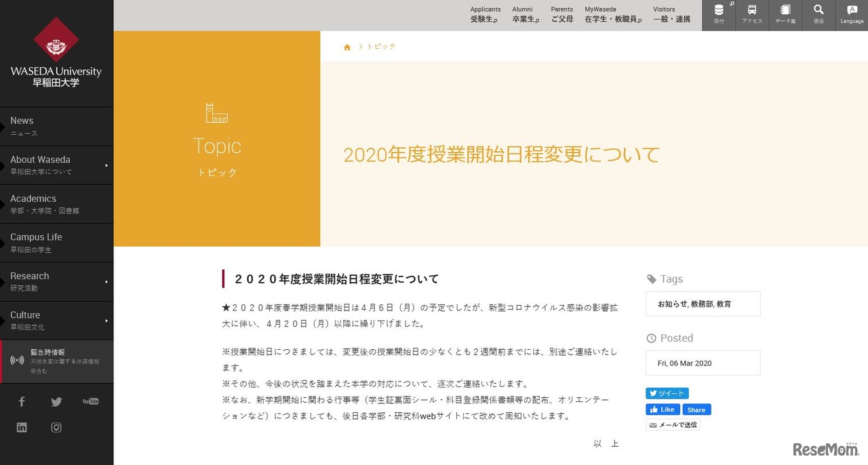Open the YouTube icon at bottom left
868x465 pixels.
[91, 401]
